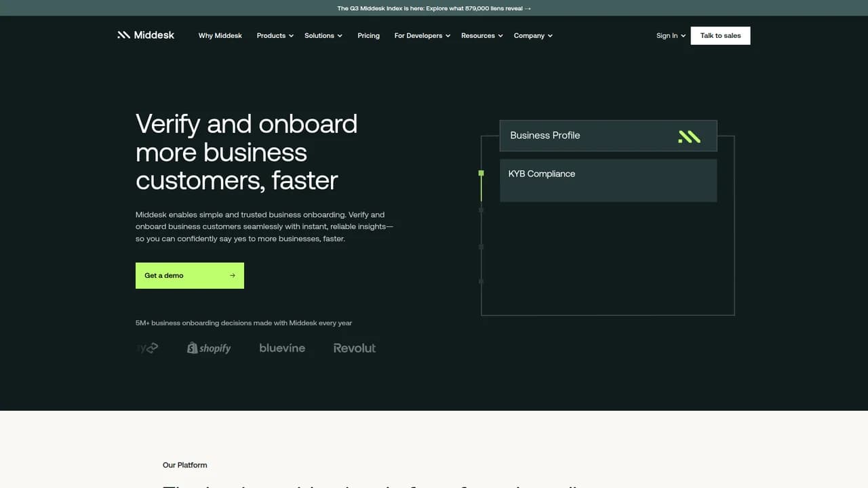This screenshot has height=488, width=868.
Task: Click the Talk to sales button
Action: 720,36
